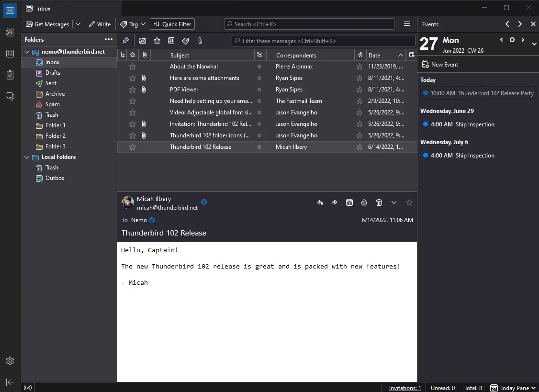Collapse the Local Folders tree

click(x=27, y=157)
